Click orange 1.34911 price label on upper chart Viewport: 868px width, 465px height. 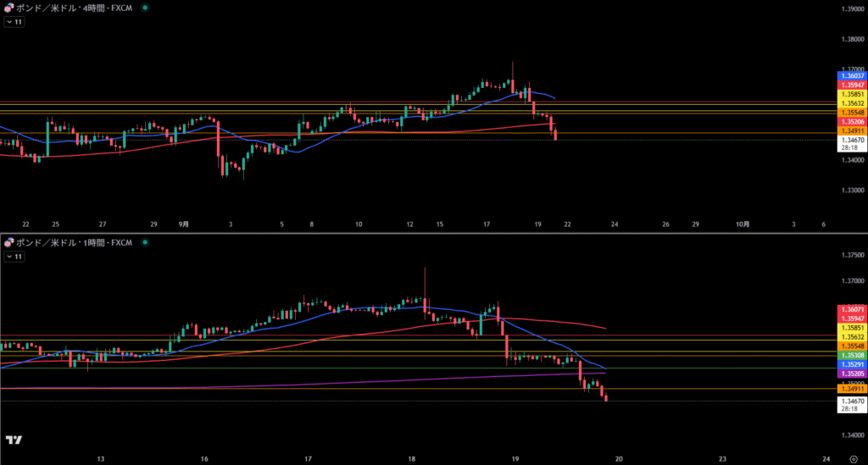[852, 131]
